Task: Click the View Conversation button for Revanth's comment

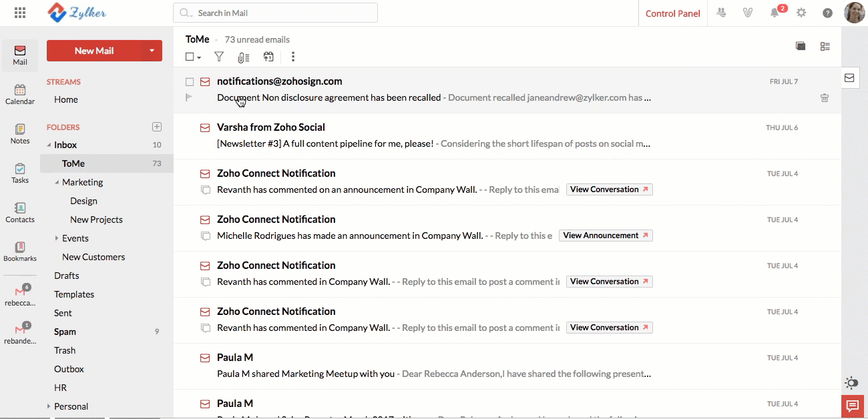Action: 609,189
